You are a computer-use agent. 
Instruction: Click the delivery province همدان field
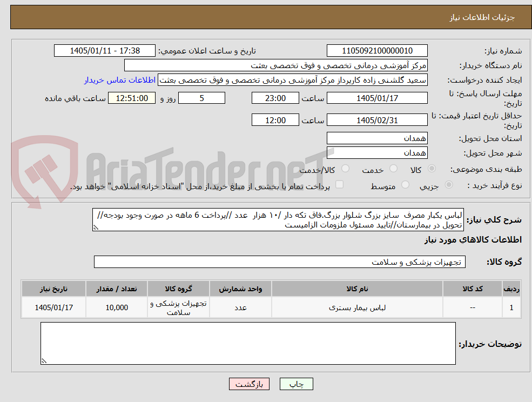pyautogui.click(x=377, y=138)
